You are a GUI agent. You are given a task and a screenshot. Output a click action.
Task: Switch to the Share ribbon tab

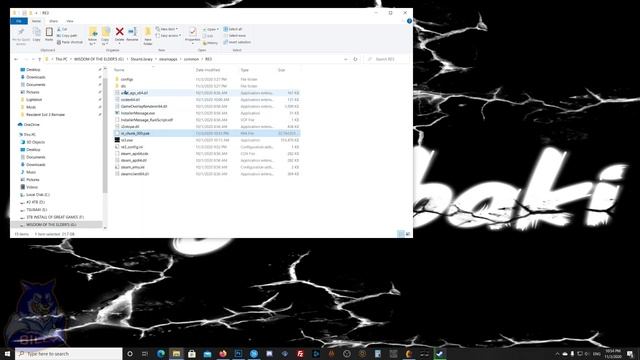click(53, 21)
